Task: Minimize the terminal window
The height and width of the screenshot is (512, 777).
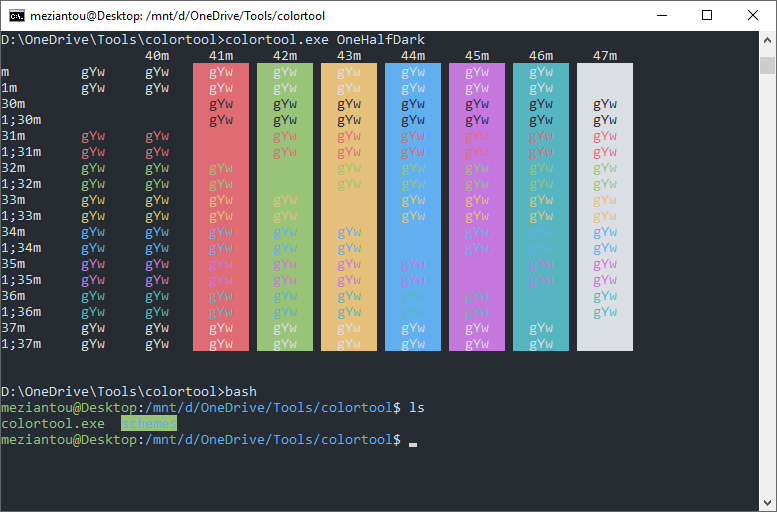Action: [661, 15]
